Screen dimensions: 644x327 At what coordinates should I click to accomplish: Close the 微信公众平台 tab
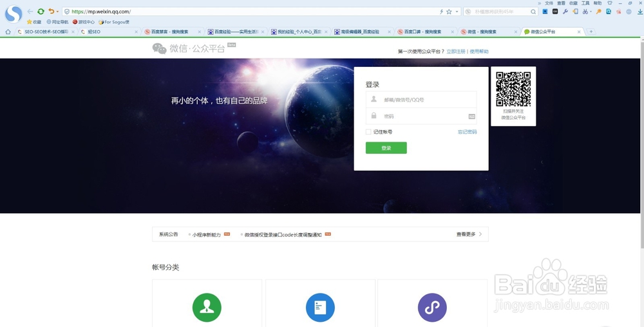tap(579, 32)
